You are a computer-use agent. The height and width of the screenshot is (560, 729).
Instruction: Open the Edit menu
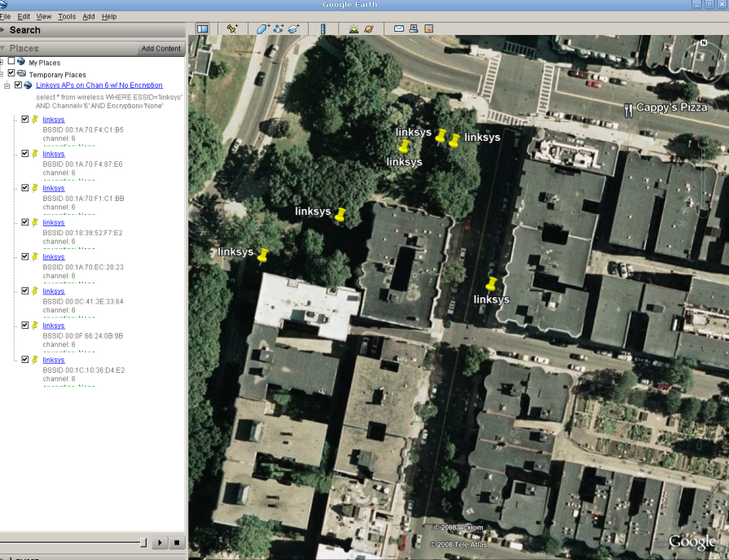[x=24, y=16]
